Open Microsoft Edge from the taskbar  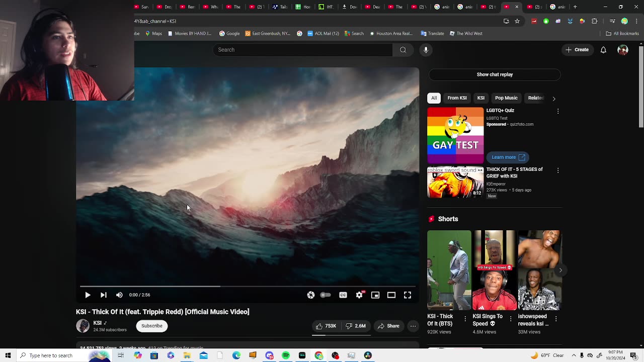[236, 355]
